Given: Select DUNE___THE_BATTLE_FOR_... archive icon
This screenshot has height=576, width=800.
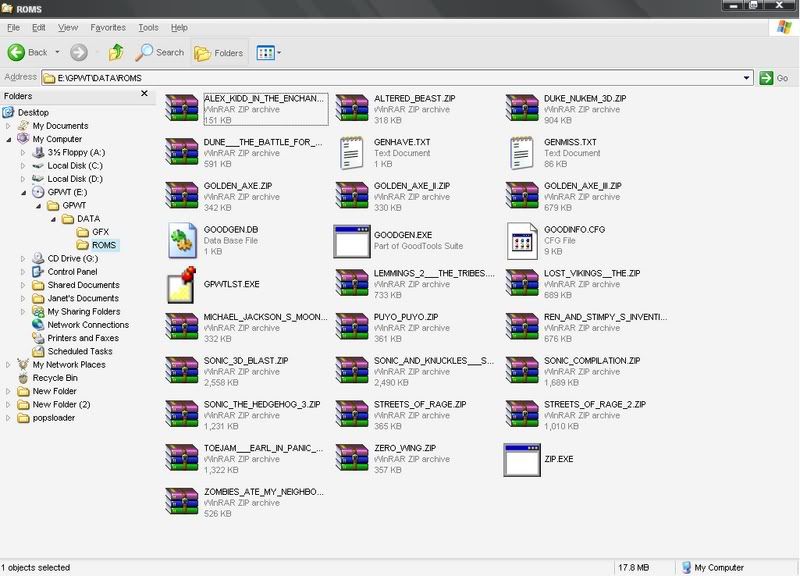Looking at the screenshot, I should coord(182,152).
